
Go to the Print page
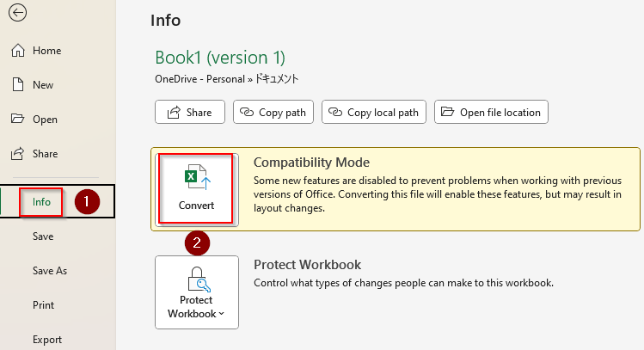43,305
